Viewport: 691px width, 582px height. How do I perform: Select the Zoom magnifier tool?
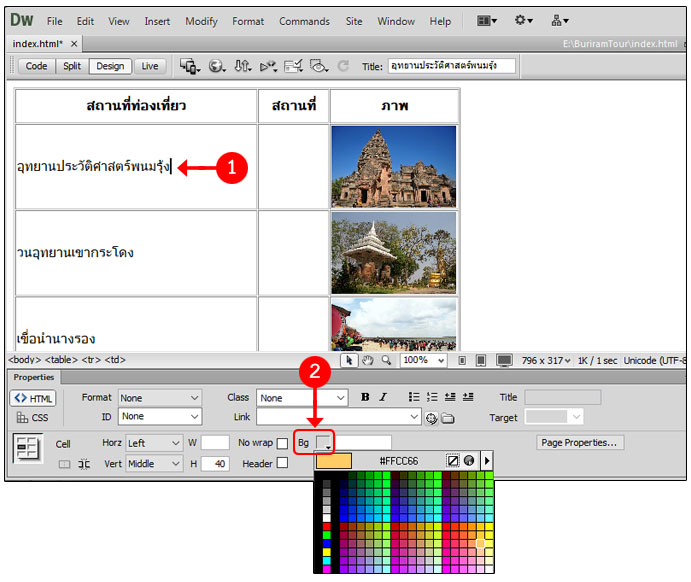pos(385,360)
